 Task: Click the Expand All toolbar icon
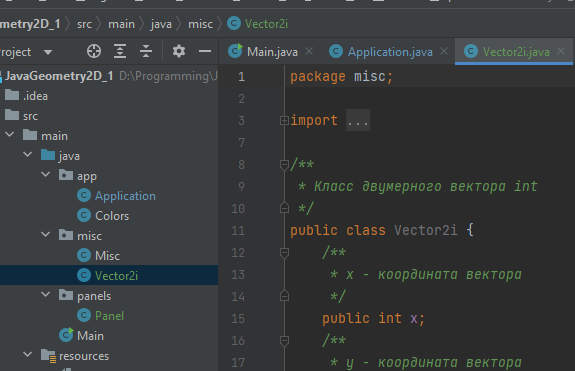120,51
